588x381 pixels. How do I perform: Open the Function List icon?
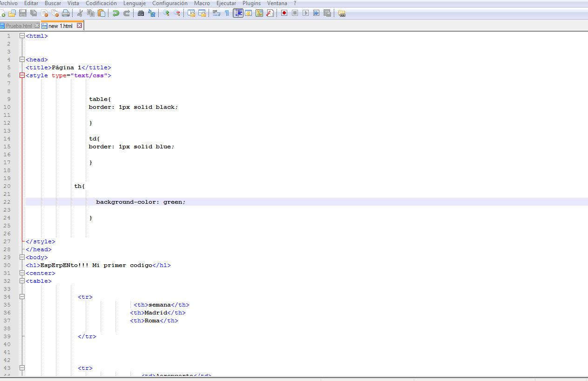tap(270, 13)
